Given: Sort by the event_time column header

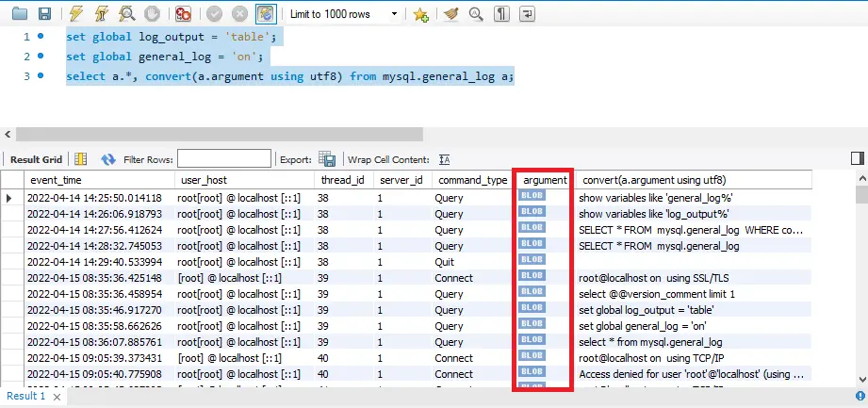Looking at the screenshot, I should (x=99, y=180).
